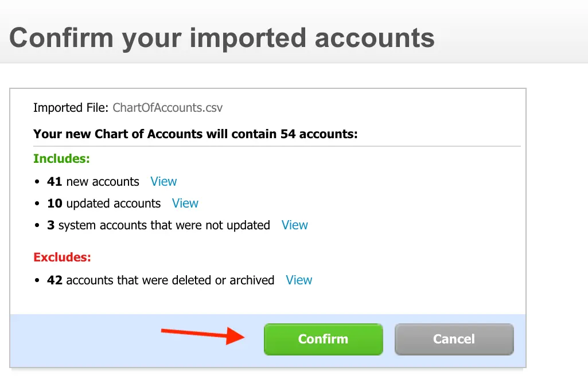Open View next to updated accounts

pos(185,203)
